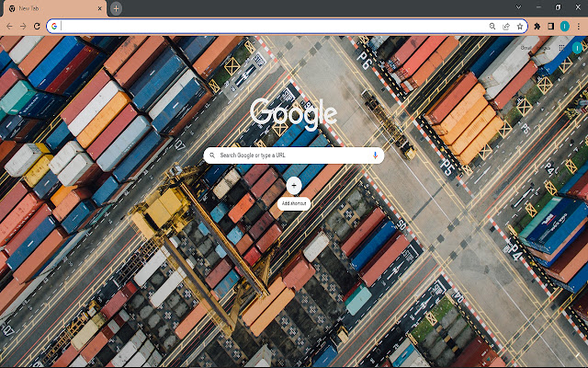
Task: Go back using the browser back arrow
Action: (x=9, y=27)
